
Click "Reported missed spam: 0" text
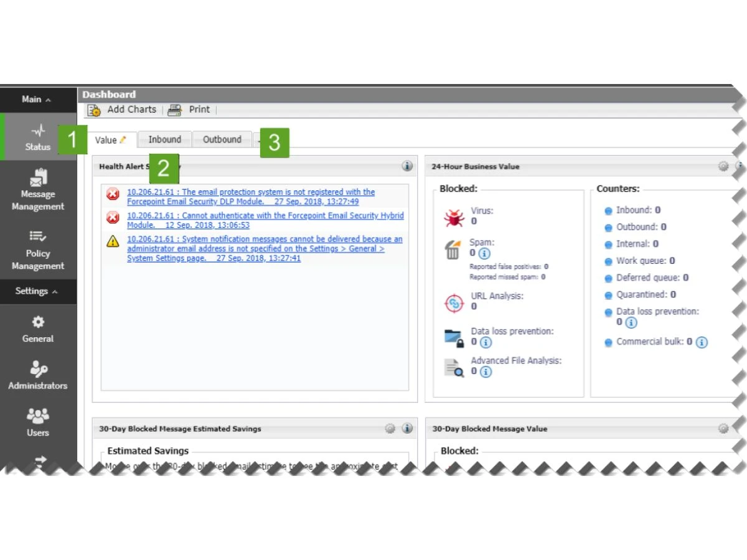tap(507, 277)
